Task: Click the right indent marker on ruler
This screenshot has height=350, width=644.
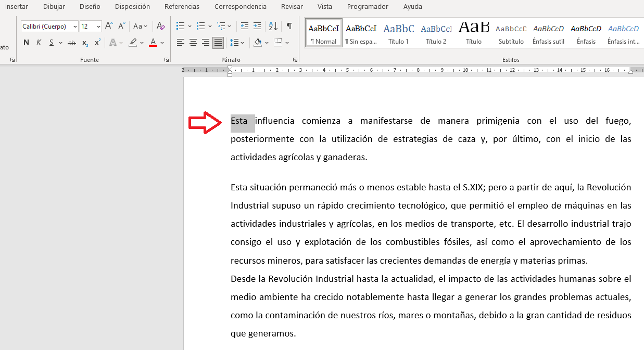Action: (631, 71)
